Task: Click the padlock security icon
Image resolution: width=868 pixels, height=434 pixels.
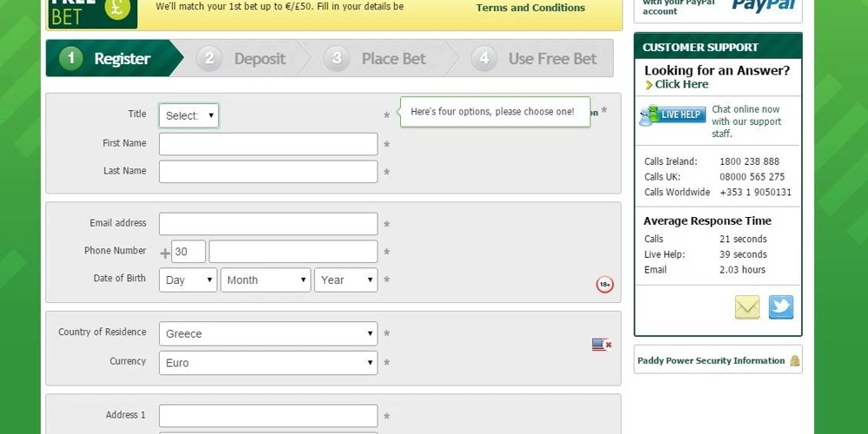Action: tap(795, 361)
